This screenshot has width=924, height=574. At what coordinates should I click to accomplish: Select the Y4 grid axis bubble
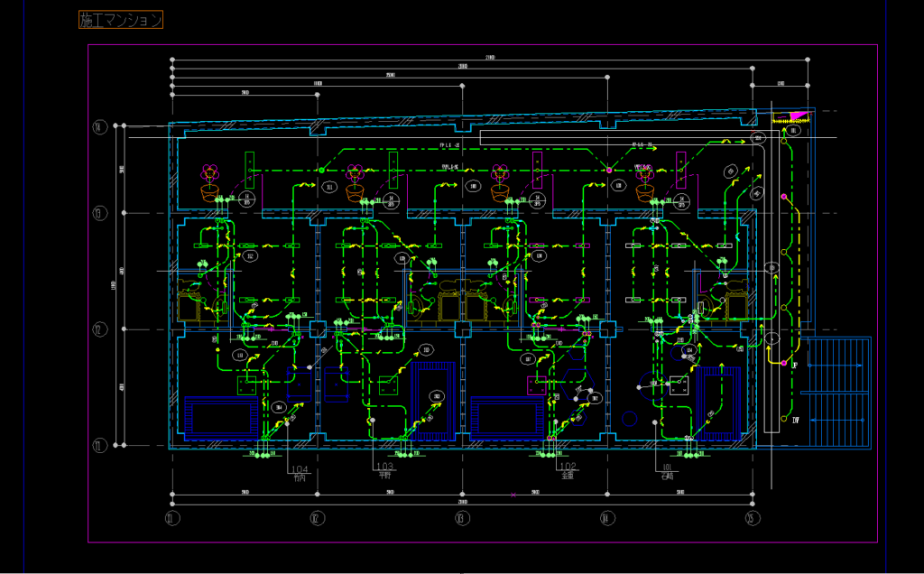click(x=99, y=126)
